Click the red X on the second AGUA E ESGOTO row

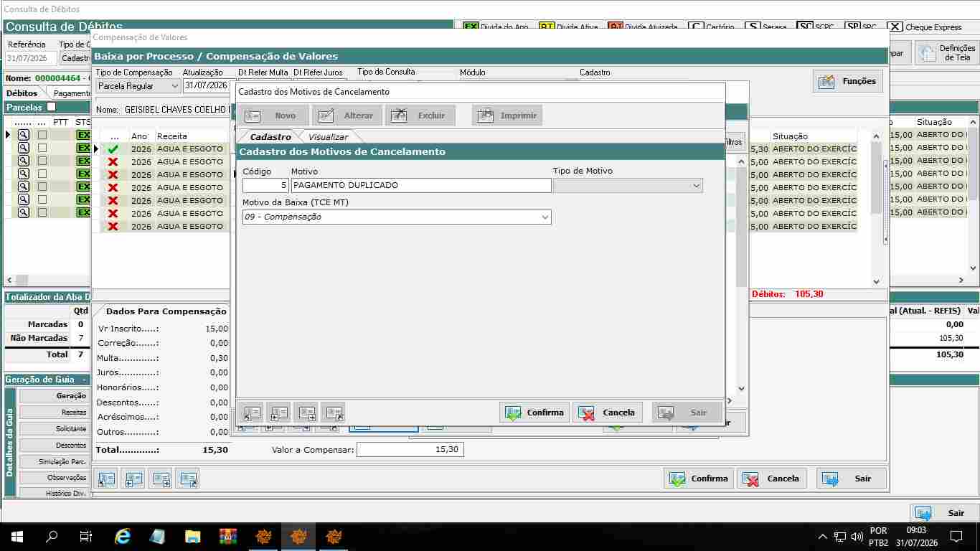pyautogui.click(x=113, y=162)
